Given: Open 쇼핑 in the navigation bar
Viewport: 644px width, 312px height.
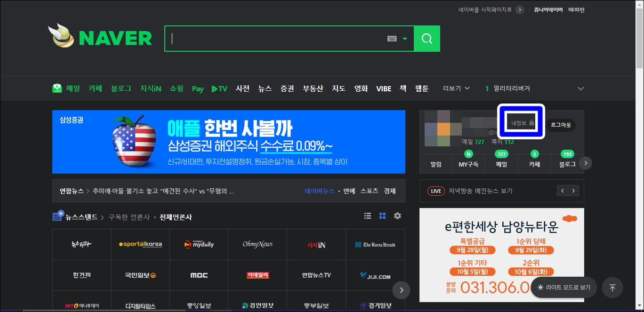Looking at the screenshot, I should [x=177, y=88].
